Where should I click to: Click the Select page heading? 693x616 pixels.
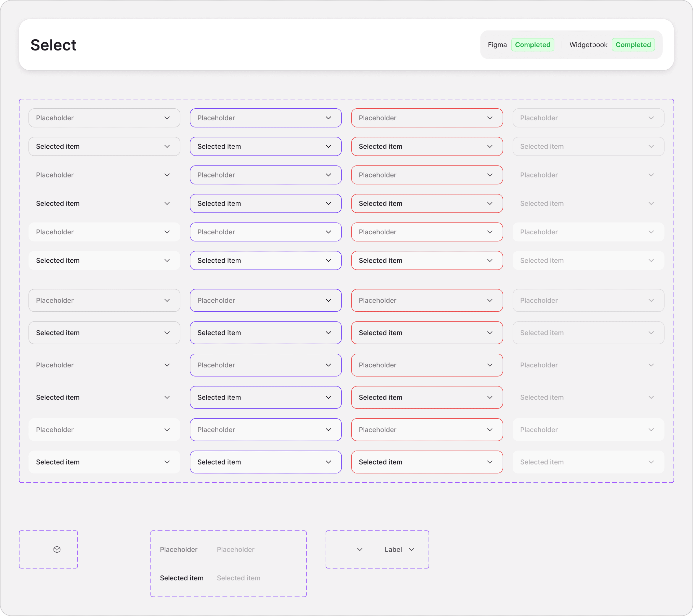[x=54, y=45]
